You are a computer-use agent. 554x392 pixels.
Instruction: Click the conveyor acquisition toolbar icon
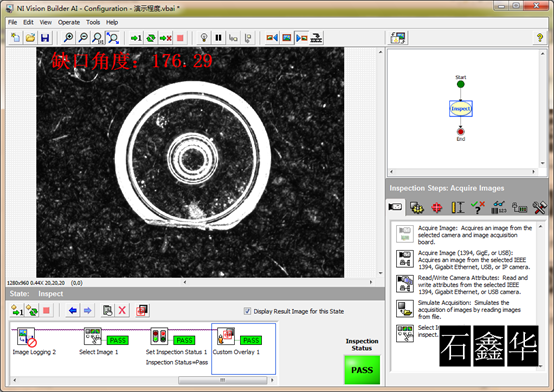316,38
